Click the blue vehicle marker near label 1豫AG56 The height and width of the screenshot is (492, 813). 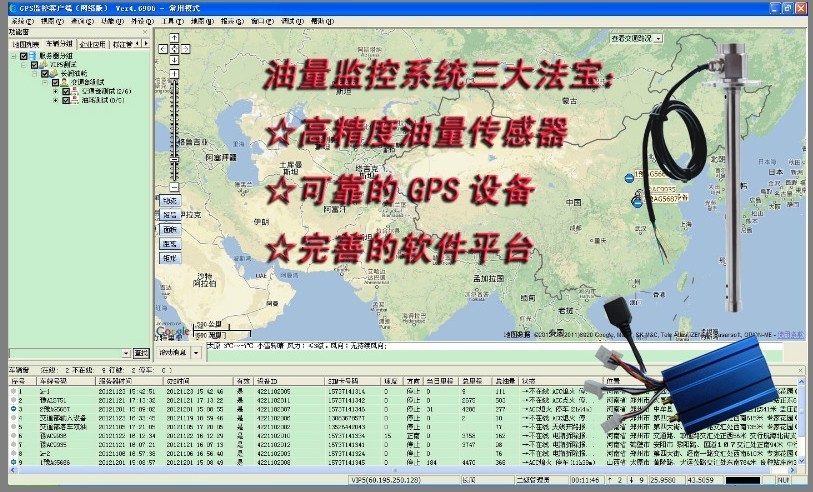point(629,178)
